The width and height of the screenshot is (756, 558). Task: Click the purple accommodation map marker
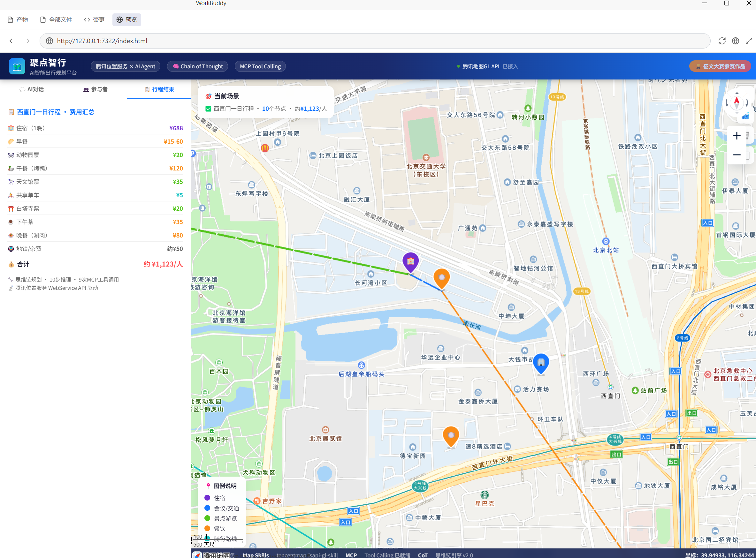click(x=410, y=261)
